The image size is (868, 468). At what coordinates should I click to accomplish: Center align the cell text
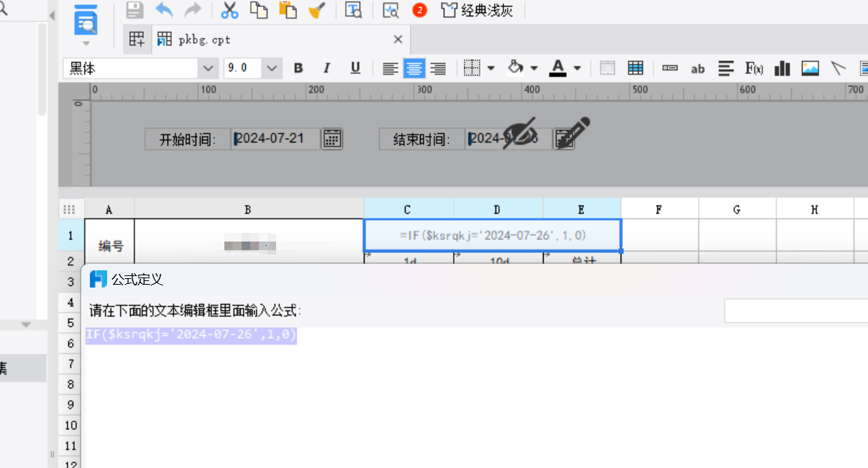click(x=414, y=68)
